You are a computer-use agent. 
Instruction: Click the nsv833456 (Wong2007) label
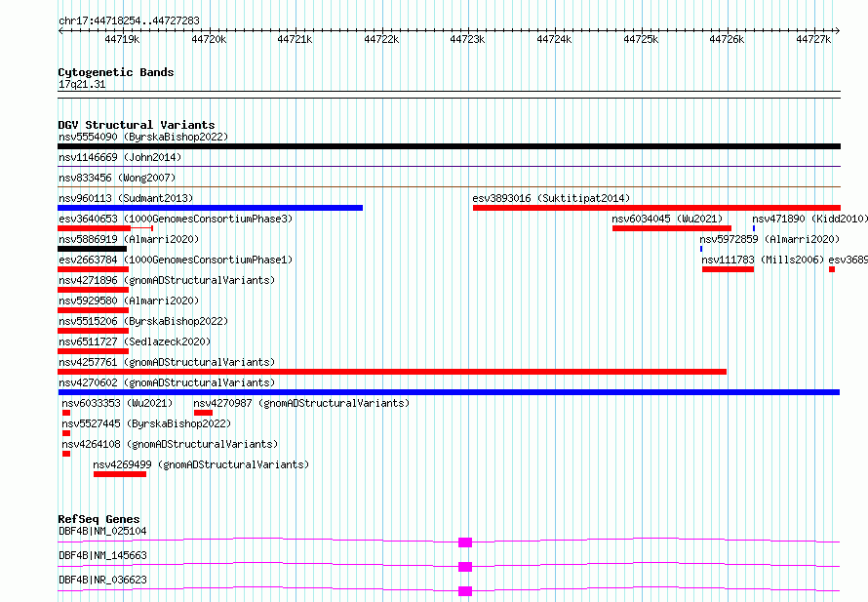117,178
